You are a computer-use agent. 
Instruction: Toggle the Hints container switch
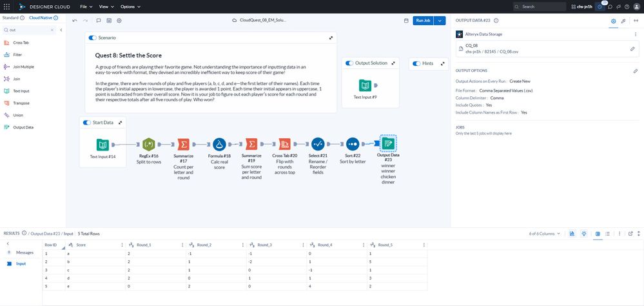click(416, 63)
